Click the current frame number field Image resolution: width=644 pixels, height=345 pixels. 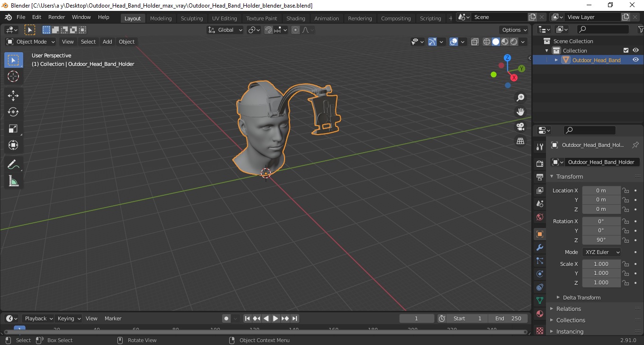tap(417, 318)
